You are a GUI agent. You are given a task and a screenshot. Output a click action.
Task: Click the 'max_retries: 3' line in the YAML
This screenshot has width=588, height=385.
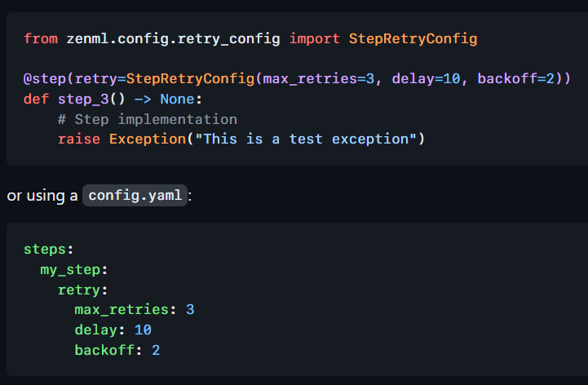pos(135,310)
